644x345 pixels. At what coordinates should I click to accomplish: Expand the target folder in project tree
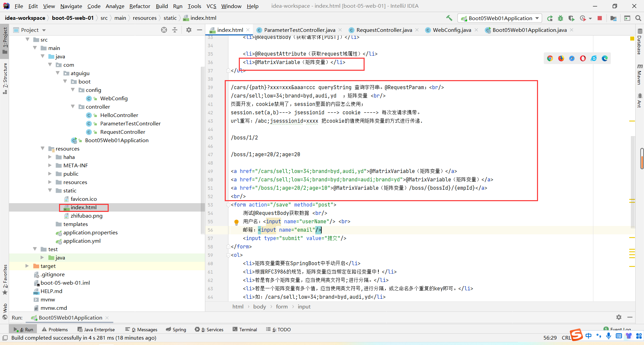point(27,266)
